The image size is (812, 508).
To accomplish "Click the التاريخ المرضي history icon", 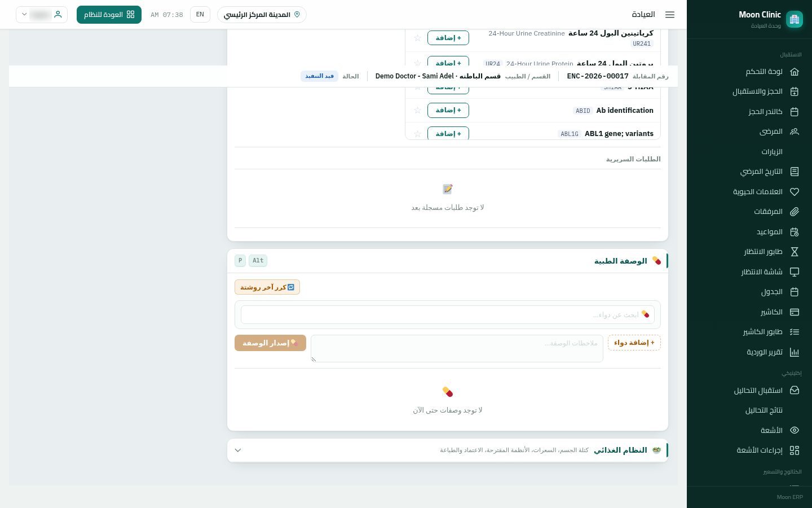I will [x=795, y=172].
